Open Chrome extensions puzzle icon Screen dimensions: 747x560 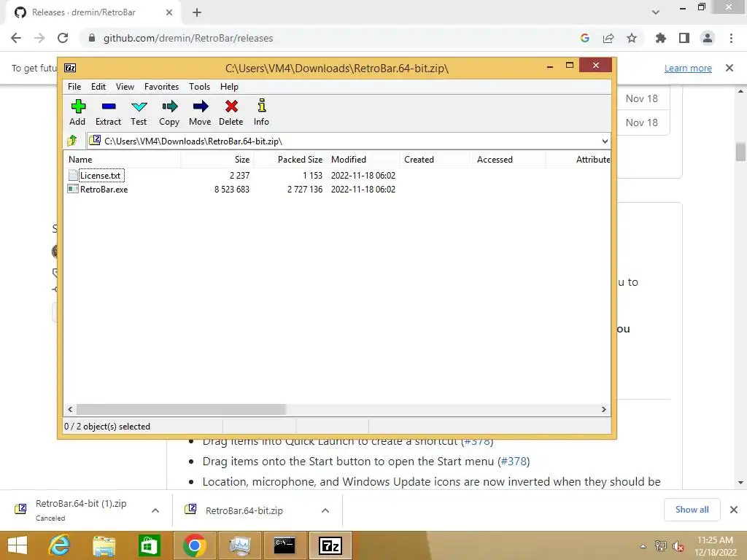click(661, 38)
